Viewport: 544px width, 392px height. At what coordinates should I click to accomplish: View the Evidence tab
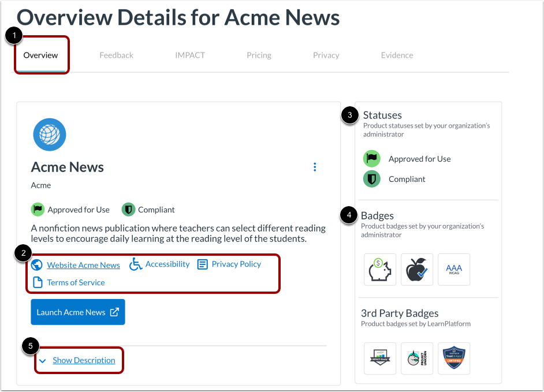click(397, 55)
